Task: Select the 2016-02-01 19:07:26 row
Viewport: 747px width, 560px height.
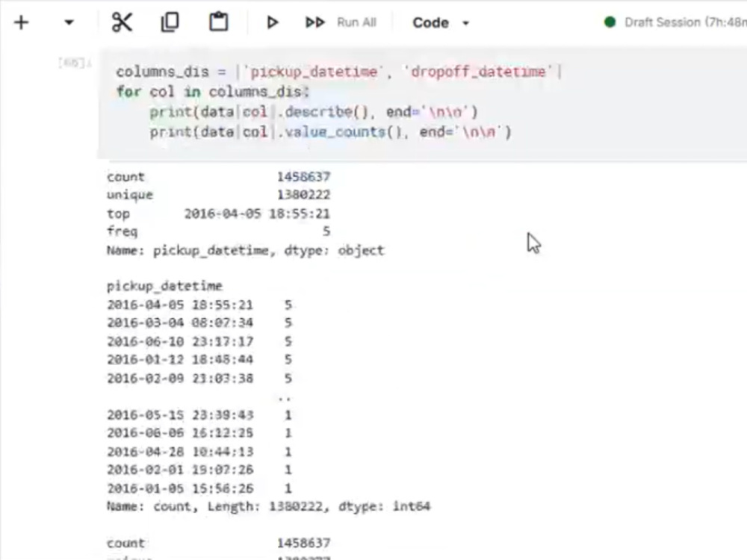Action: coord(199,470)
